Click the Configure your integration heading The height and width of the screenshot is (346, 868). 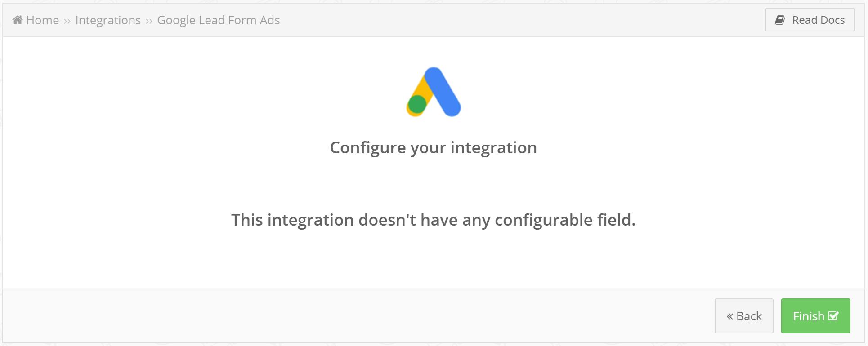pyautogui.click(x=434, y=147)
